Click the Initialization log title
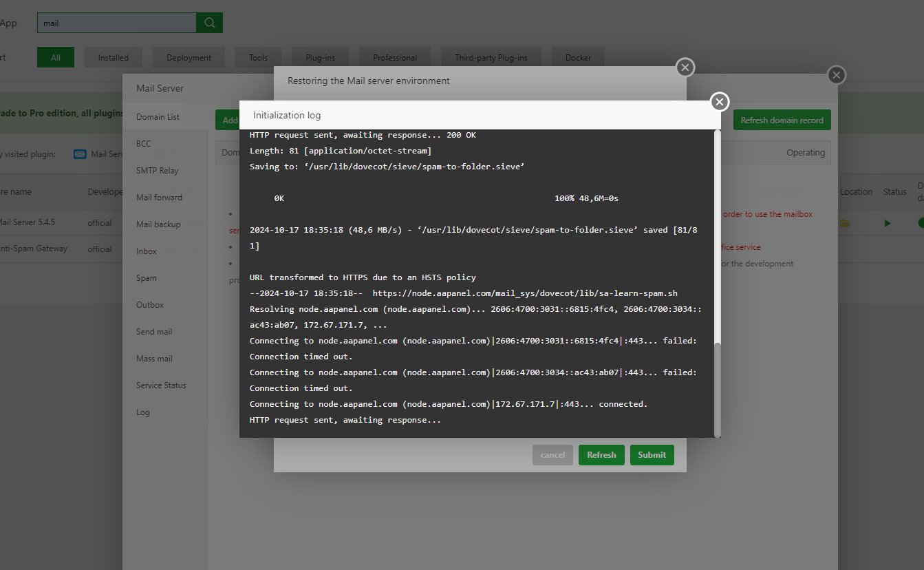924x570 pixels. (287, 115)
